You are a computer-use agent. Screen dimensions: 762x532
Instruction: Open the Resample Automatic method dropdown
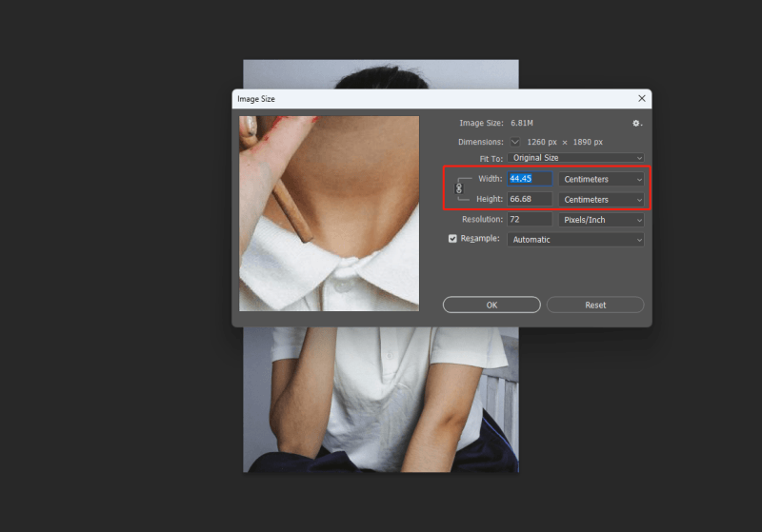575,240
